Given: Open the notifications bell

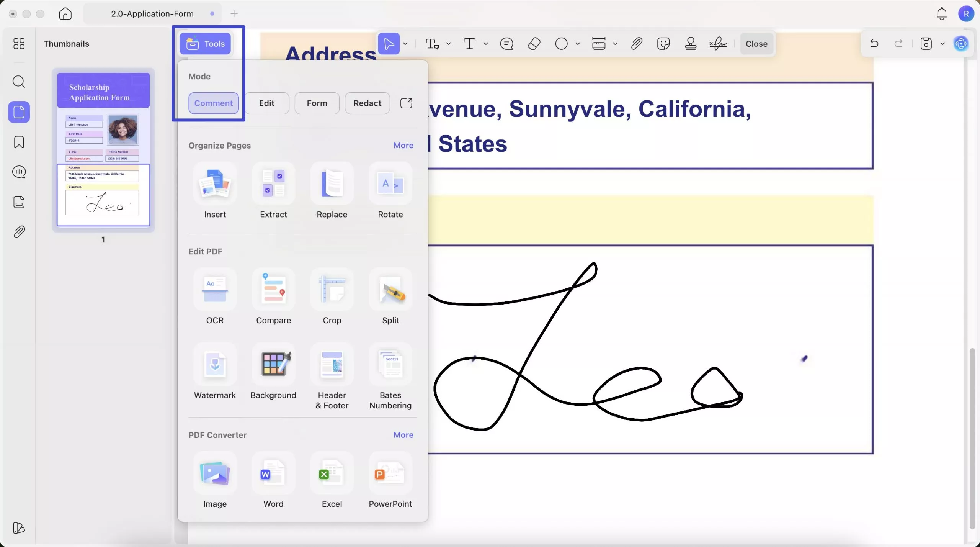Looking at the screenshot, I should tap(942, 14).
